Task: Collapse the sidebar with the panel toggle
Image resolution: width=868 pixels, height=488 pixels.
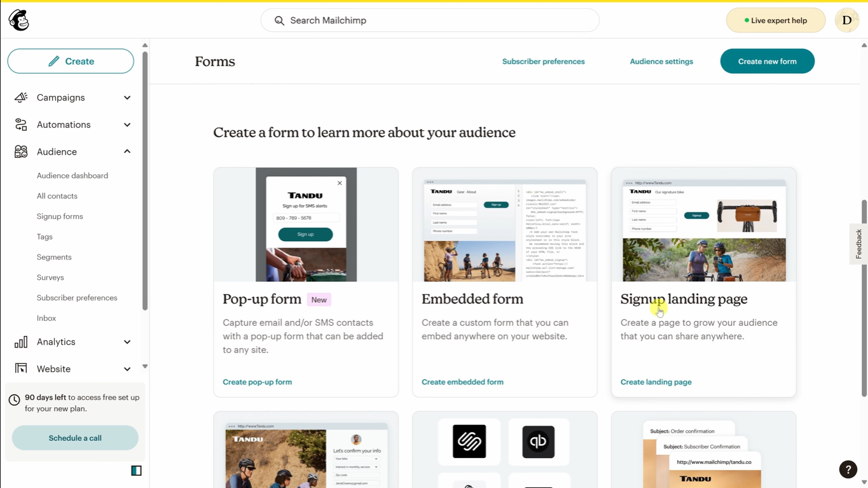Action: click(135, 470)
